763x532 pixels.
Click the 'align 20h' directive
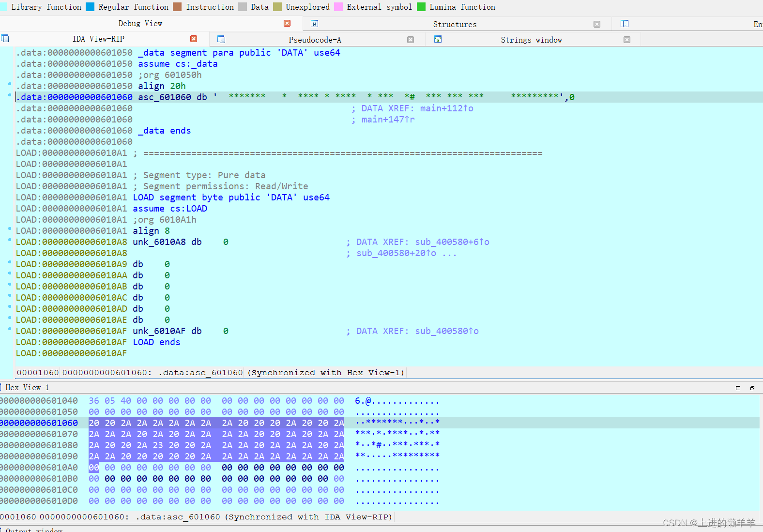tap(162, 86)
